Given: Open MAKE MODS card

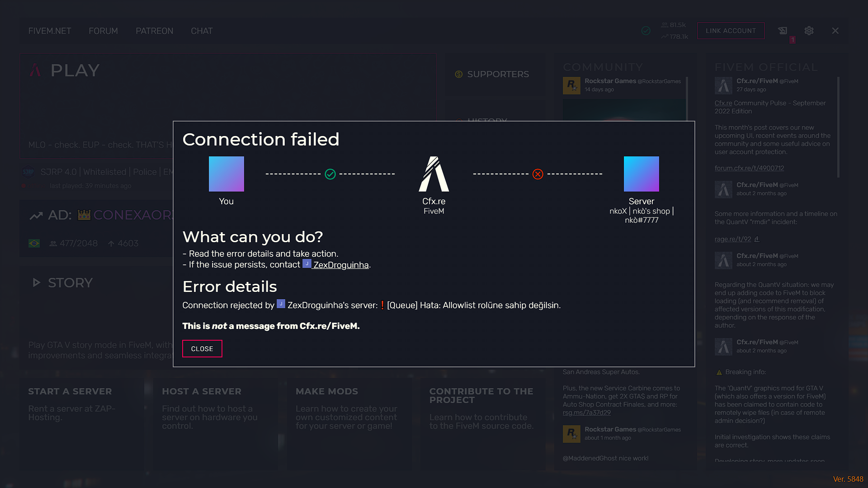Looking at the screenshot, I should pos(349,424).
